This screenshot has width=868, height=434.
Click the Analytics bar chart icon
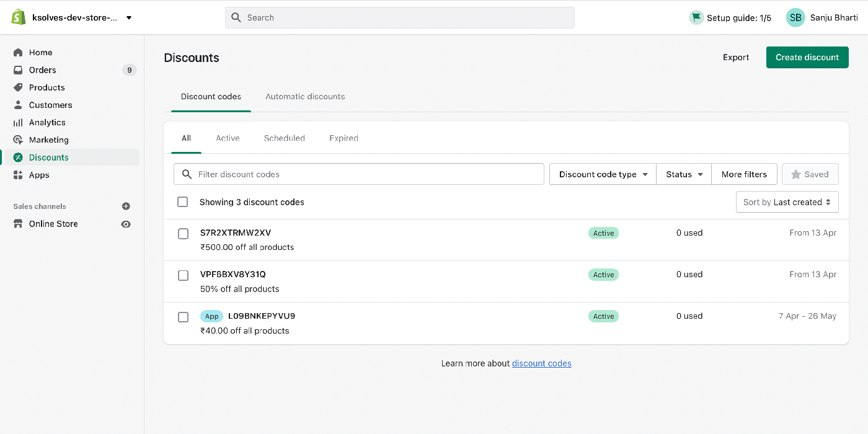click(x=18, y=122)
